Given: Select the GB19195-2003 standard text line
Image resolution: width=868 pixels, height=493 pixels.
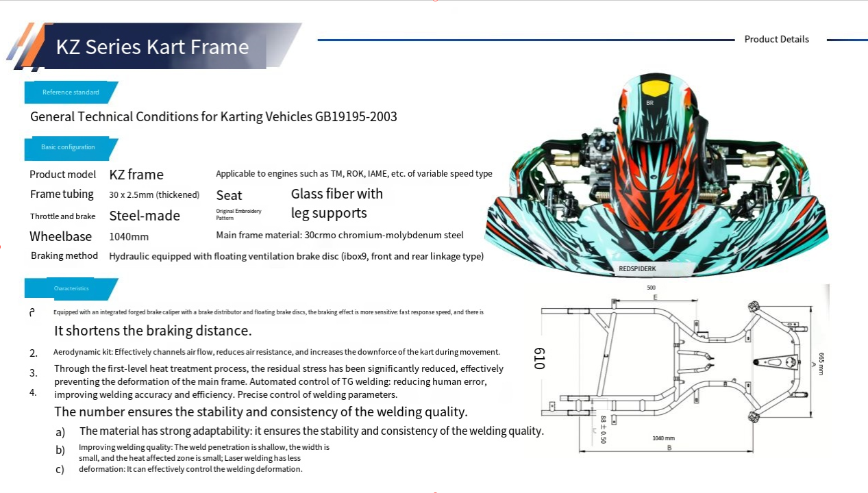Looking at the screenshot, I should point(214,116).
